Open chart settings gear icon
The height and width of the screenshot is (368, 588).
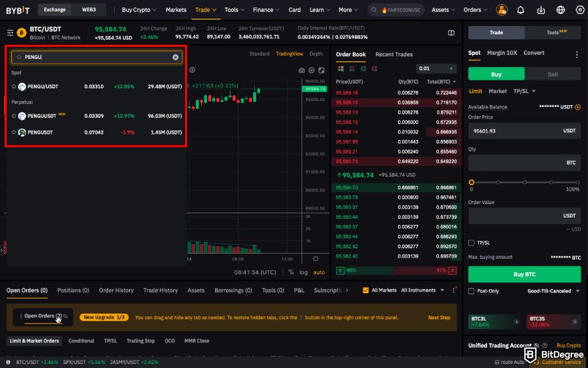(311, 70)
